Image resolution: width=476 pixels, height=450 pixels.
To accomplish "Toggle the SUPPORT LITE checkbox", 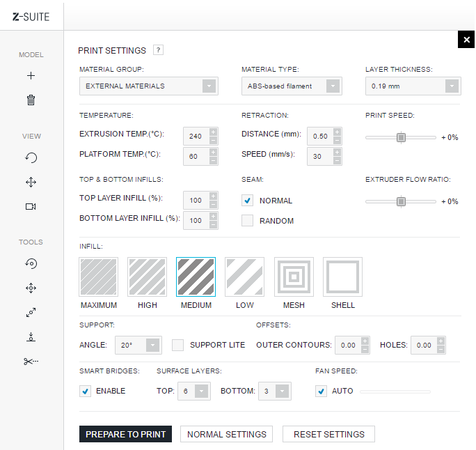I will coord(177,345).
